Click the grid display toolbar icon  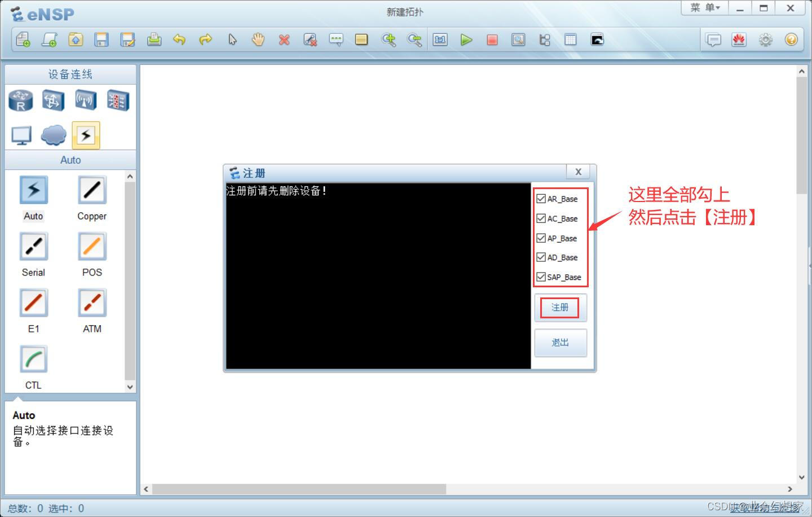click(x=571, y=40)
